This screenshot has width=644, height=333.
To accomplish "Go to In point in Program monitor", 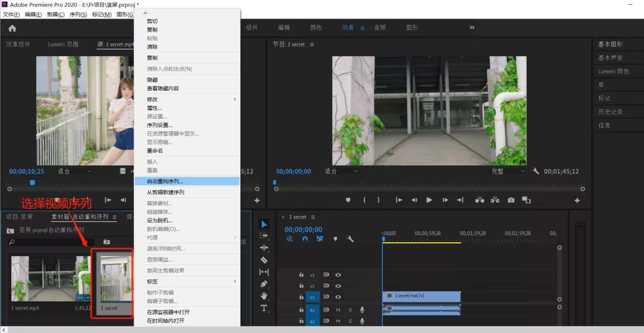I will (x=398, y=200).
